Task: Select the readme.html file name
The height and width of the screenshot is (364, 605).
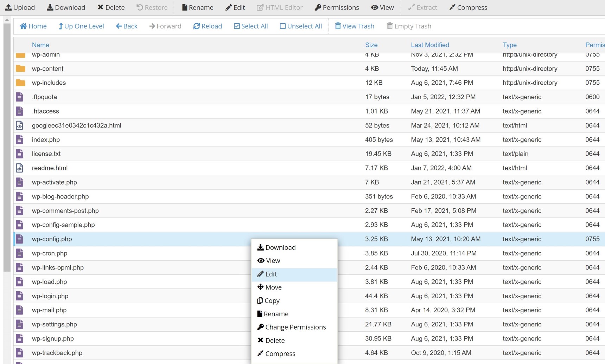Action: pos(50,168)
